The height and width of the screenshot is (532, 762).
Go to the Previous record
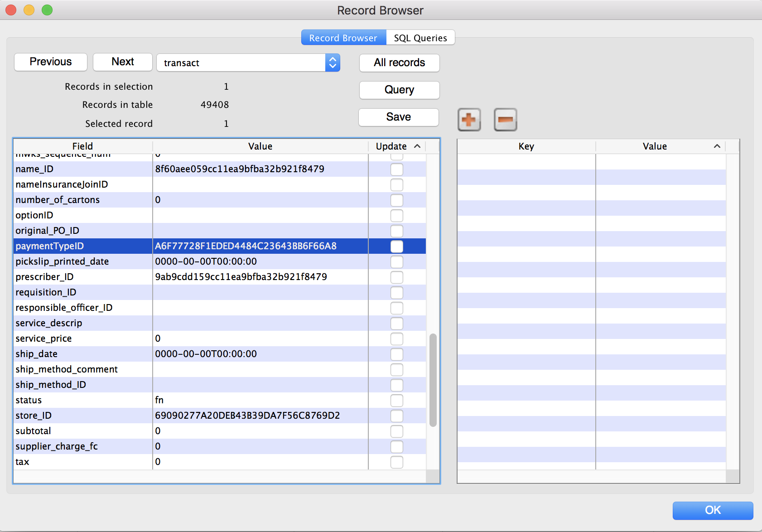click(51, 62)
